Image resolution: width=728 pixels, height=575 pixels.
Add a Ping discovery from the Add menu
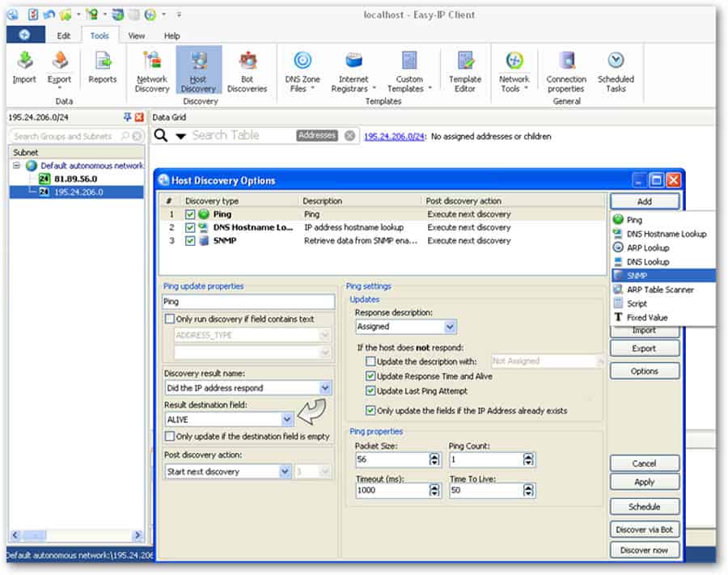click(x=662, y=220)
